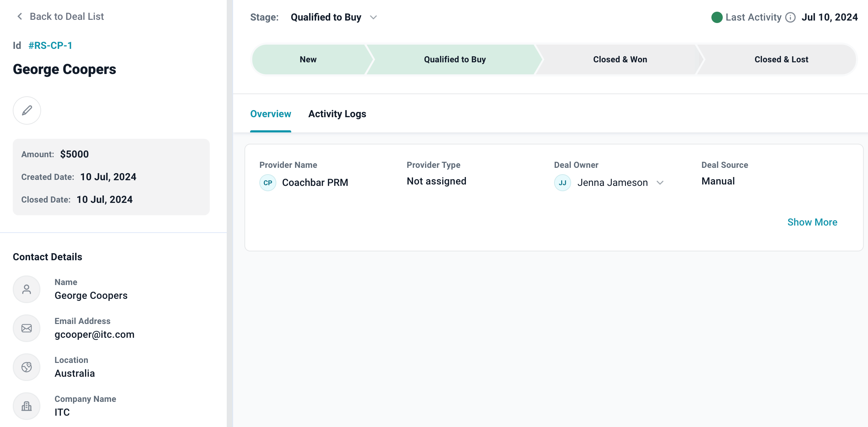Expand the Deal Owner dropdown arrow
Image resolution: width=868 pixels, height=427 pixels.
(660, 183)
